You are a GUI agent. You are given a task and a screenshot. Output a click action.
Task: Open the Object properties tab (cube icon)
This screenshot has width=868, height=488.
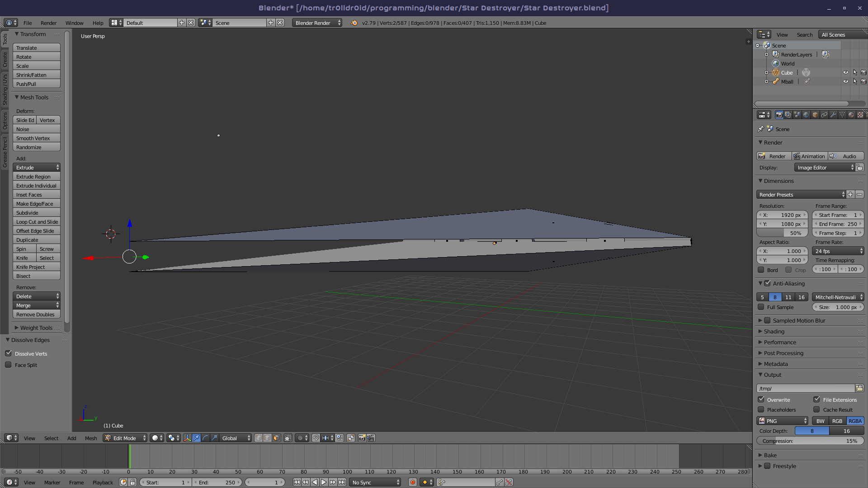815,115
